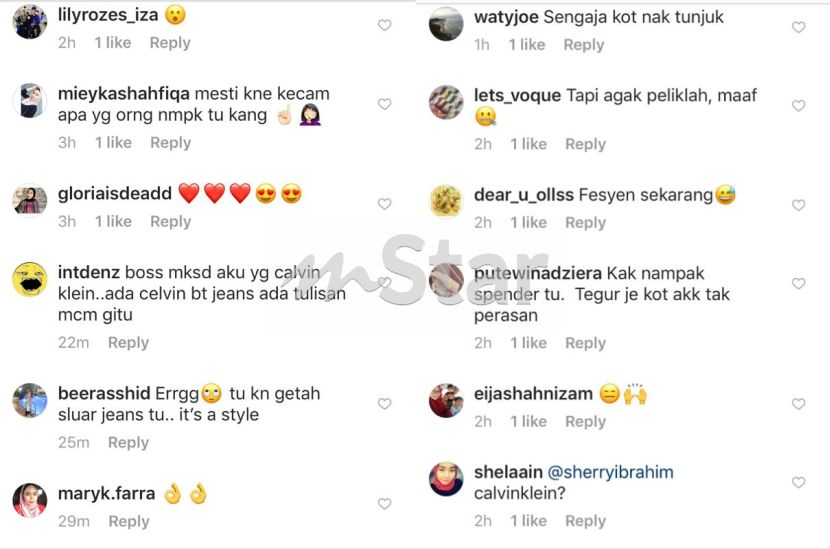
Task: Reply to intdenz's comment
Action: point(129,343)
